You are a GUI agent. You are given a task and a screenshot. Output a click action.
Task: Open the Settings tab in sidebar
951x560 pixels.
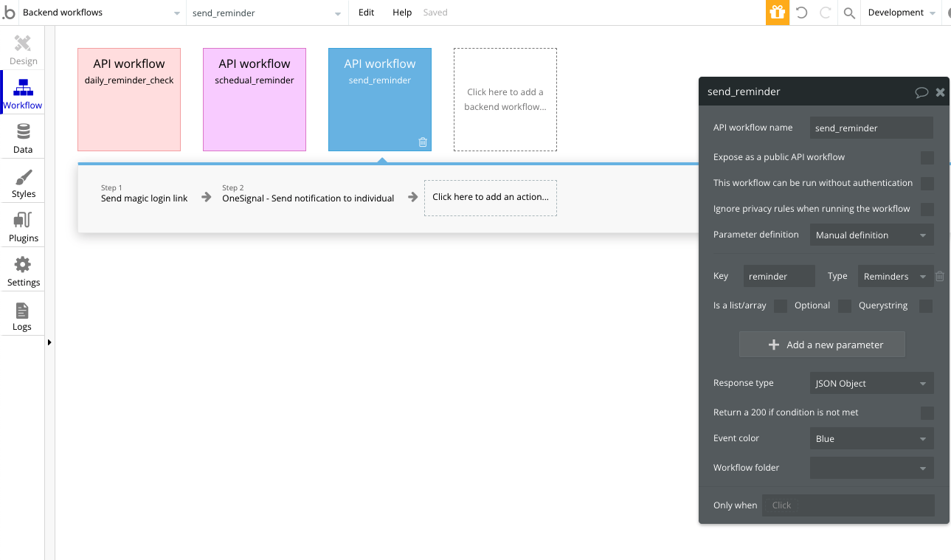pyautogui.click(x=23, y=271)
